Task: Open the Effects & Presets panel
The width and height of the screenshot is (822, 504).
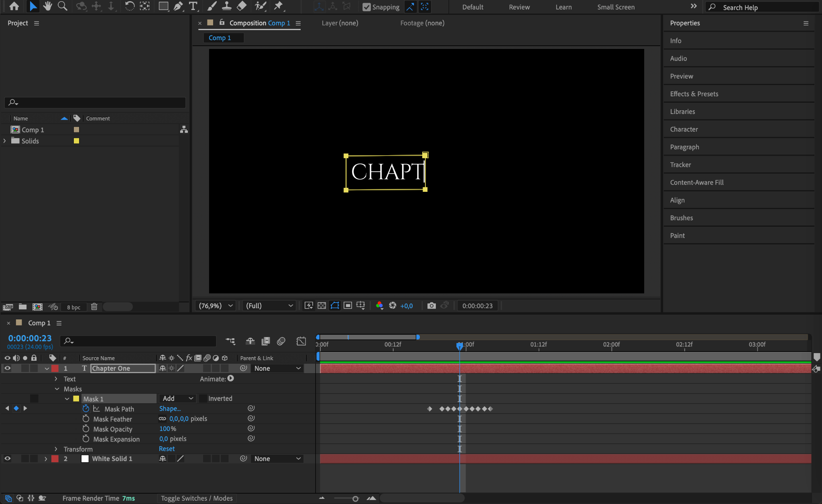Action: [x=694, y=94]
